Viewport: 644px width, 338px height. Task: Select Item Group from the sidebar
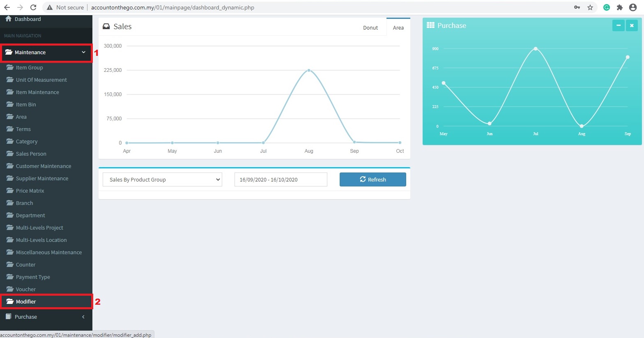tap(29, 67)
